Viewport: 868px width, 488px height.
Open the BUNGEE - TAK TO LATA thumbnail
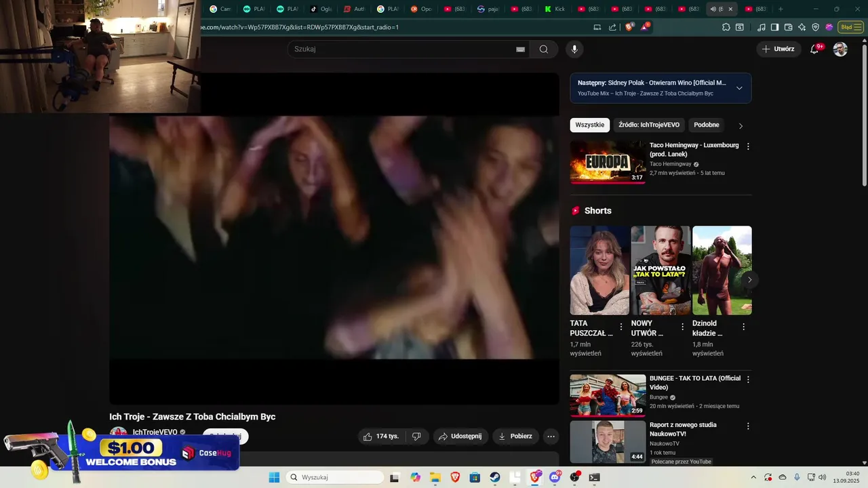[608, 395]
